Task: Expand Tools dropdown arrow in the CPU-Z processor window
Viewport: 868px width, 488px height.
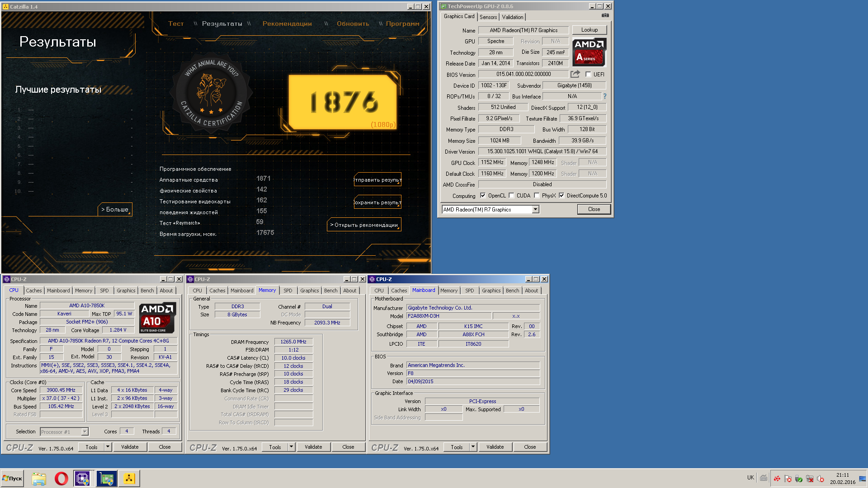Action: [x=108, y=447]
